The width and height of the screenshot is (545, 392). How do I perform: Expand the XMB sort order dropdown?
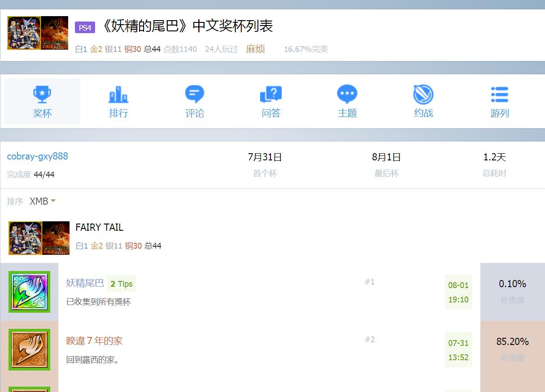tap(43, 202)
